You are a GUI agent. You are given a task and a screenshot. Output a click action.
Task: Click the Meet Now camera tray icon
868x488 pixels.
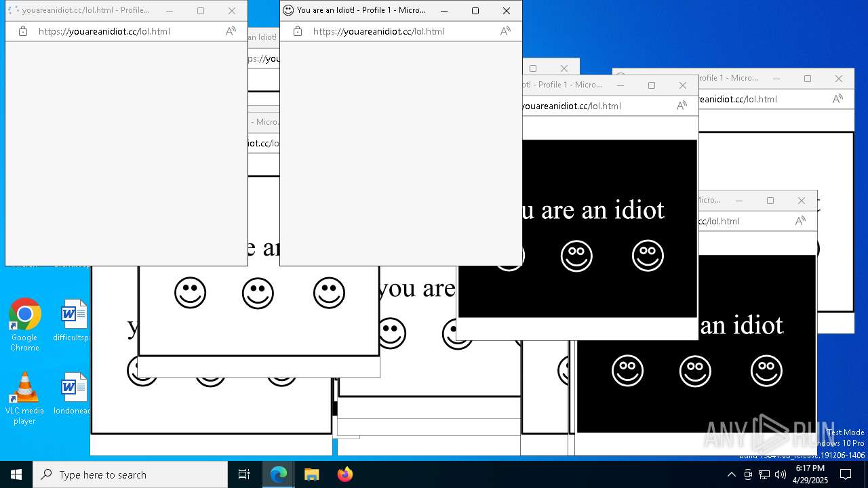point(748,474)
